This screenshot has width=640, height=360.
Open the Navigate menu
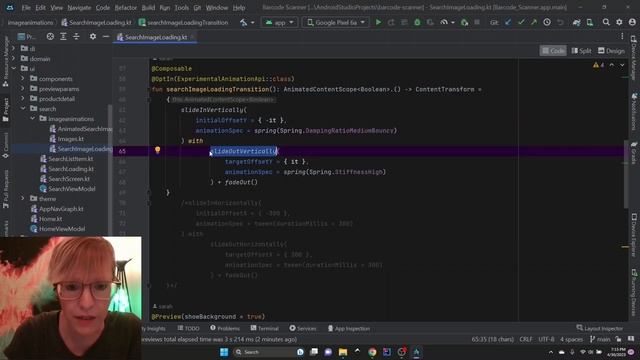click(79, 8)
